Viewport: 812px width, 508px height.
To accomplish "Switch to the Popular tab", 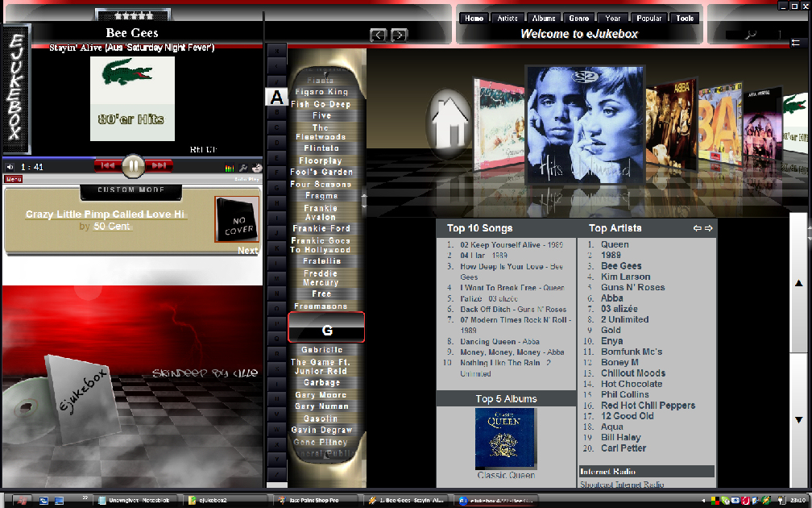I will tap(649, 18).
